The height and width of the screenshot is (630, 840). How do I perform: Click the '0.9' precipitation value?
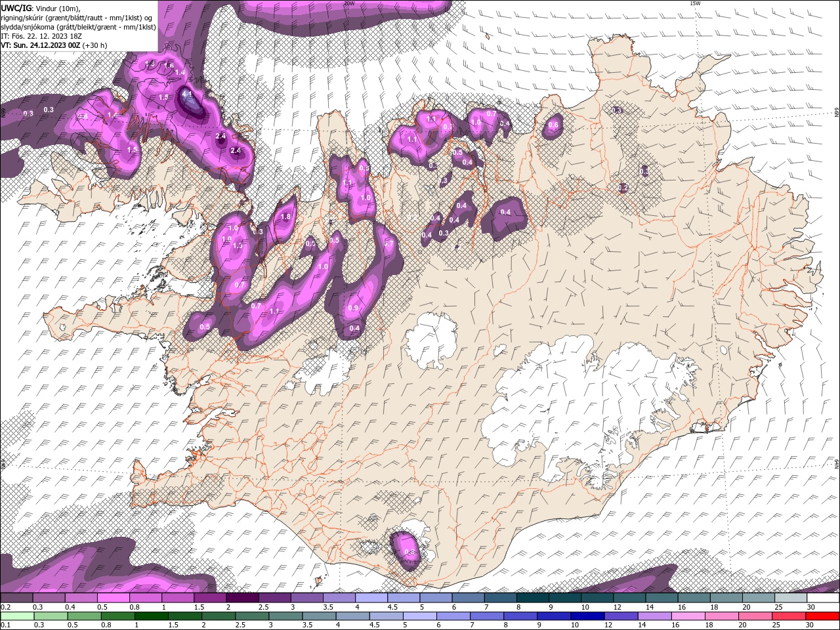353,308
